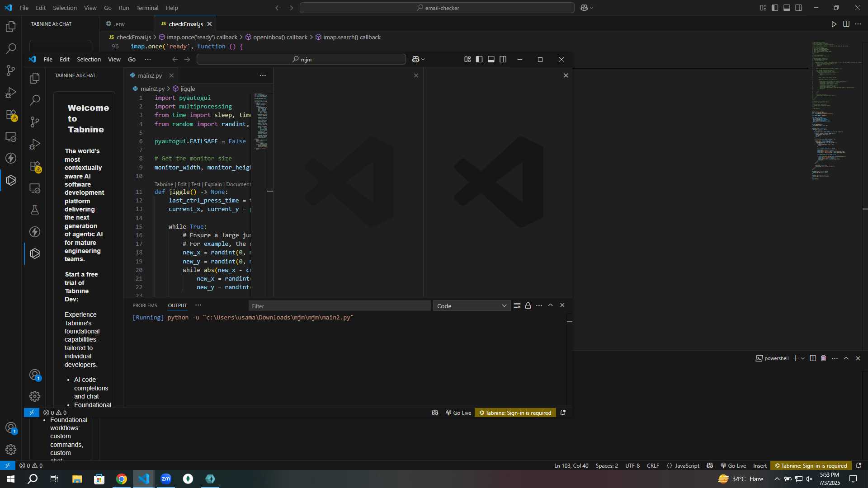The height and width of the screenshot is (488, 868).
Task: Open notifications bell in the mjm status bar
Action: (563, 413)
